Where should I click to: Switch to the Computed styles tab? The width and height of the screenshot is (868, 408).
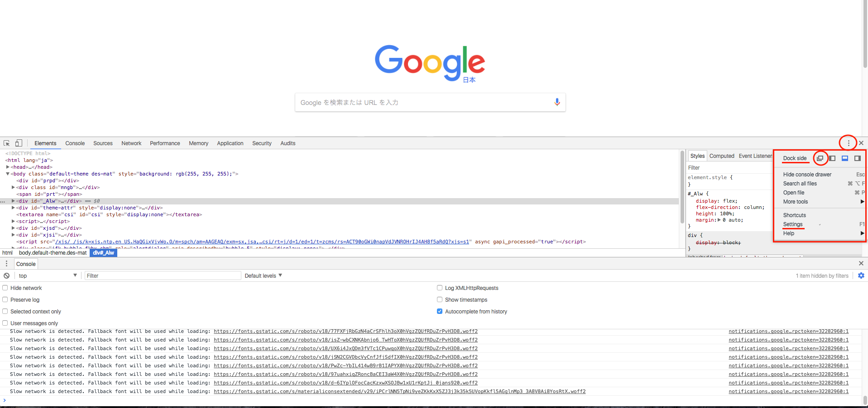[x=722, y=156]
